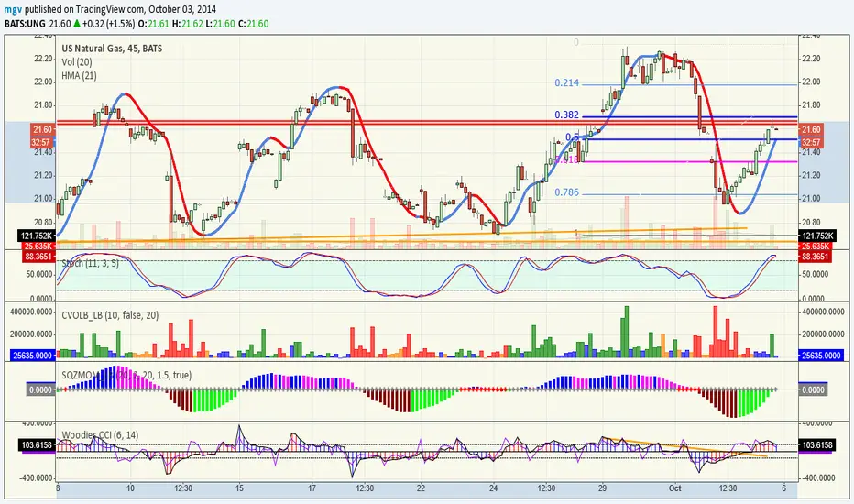The image size is (854, 504).
Task: Click the 29 date label on time axis
Action: [x=602, y=488]
